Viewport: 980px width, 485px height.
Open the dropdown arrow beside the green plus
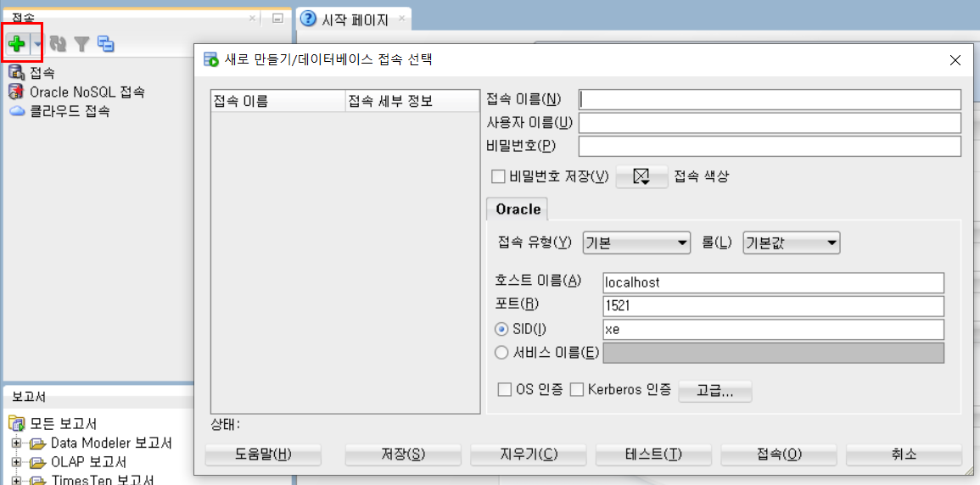click(37, 44)
